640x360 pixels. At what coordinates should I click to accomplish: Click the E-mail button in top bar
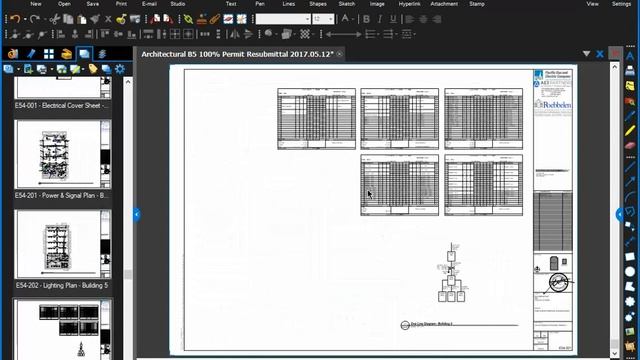coord(149,4)
